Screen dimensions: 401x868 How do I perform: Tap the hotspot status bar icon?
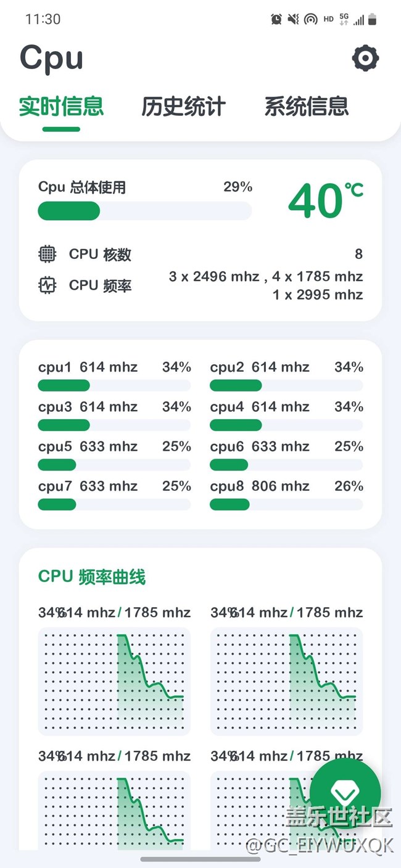coord(311,19)
